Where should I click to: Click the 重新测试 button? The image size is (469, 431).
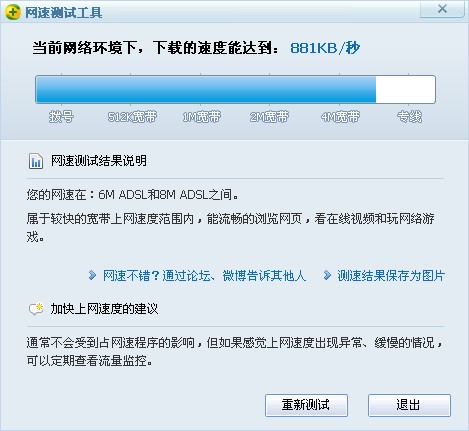306,405
